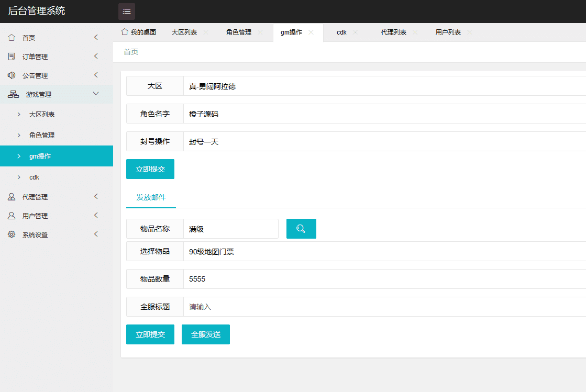Click the 系统设置 gear icon

tap(12, 234)
